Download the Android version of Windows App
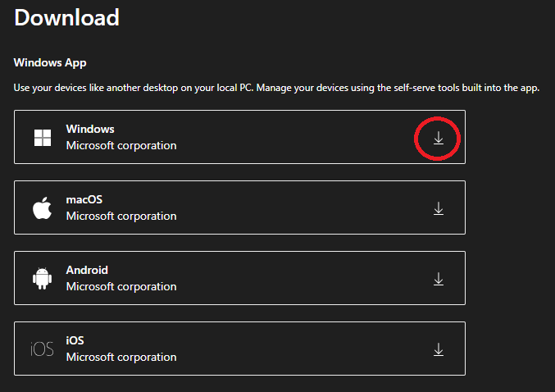The width and height of the screenshot is (555, 392). point(439,279)
